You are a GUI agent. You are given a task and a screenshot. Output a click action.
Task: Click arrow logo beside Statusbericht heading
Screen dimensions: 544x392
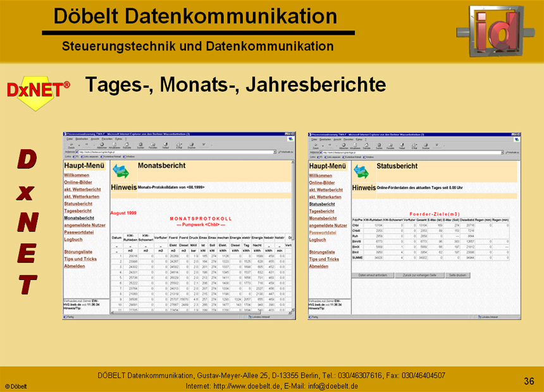point(361,172)
